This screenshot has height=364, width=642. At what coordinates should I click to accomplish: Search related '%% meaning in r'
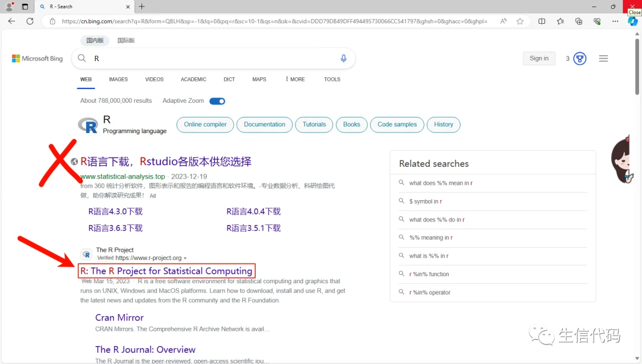[431, 238]
